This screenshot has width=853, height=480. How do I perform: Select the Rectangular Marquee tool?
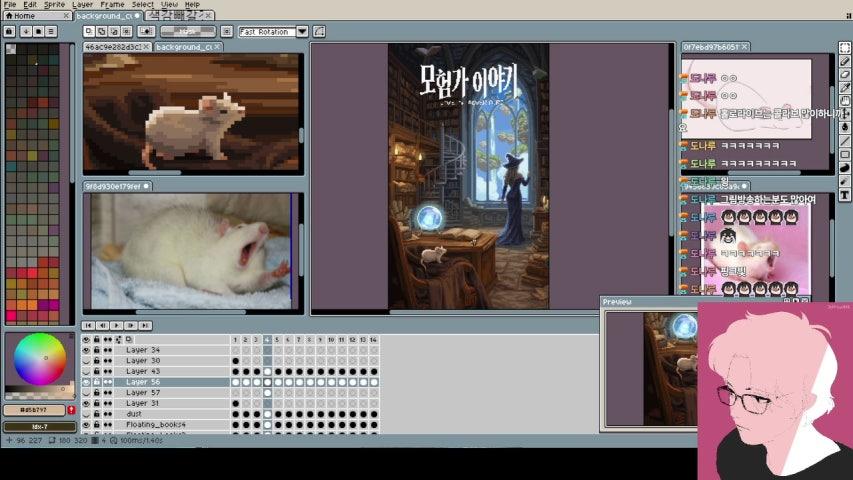click(846, 47)
